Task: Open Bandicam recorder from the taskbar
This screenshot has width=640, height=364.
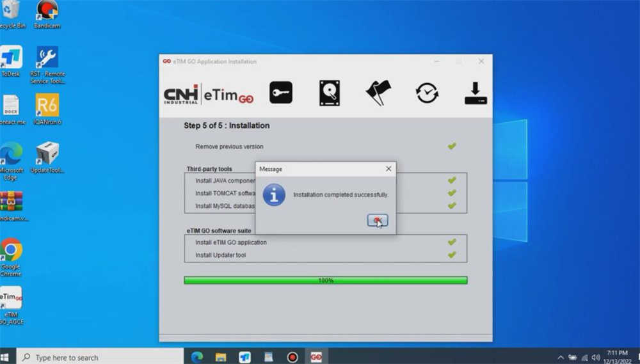Action: pos(292,358)
